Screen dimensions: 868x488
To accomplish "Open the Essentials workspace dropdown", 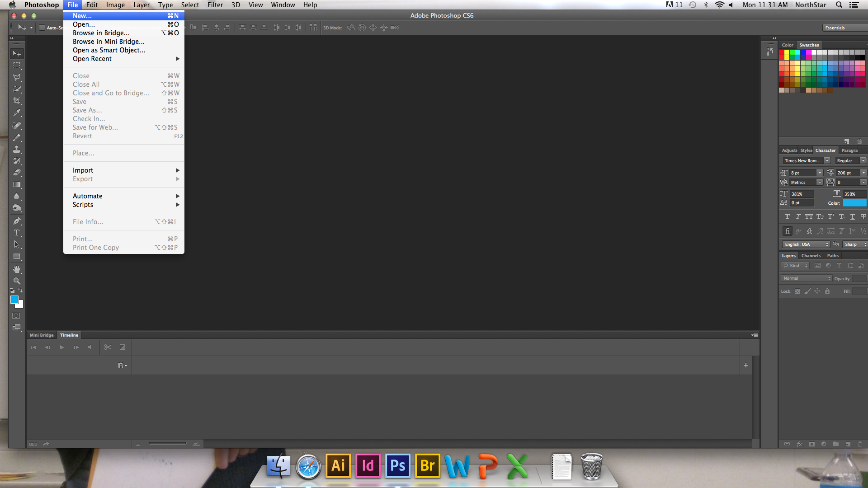I will coord(844,28).
